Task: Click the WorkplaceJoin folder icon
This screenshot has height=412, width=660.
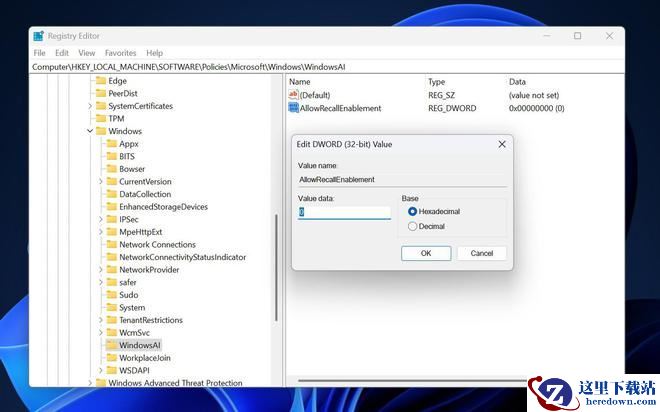Action: [x=111, y=358]
